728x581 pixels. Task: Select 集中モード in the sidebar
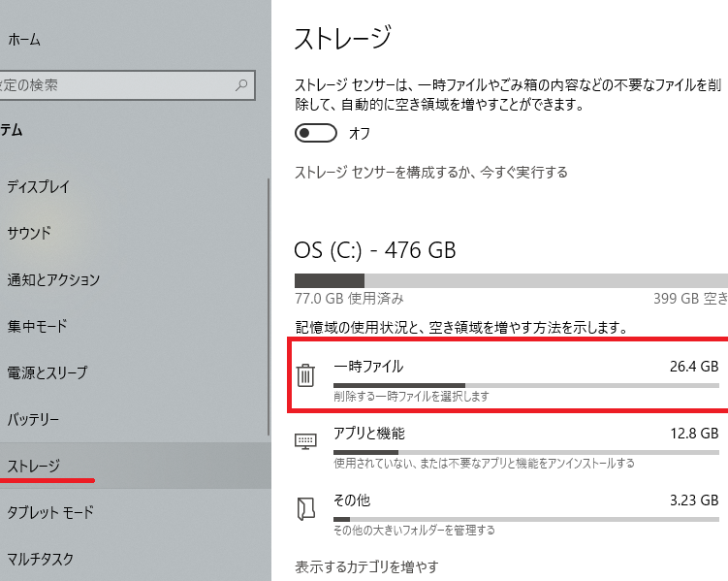(x=37, y=326)
